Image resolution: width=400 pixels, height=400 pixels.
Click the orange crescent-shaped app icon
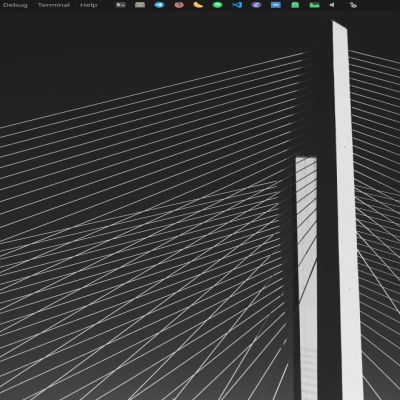(x=198, y=5)
